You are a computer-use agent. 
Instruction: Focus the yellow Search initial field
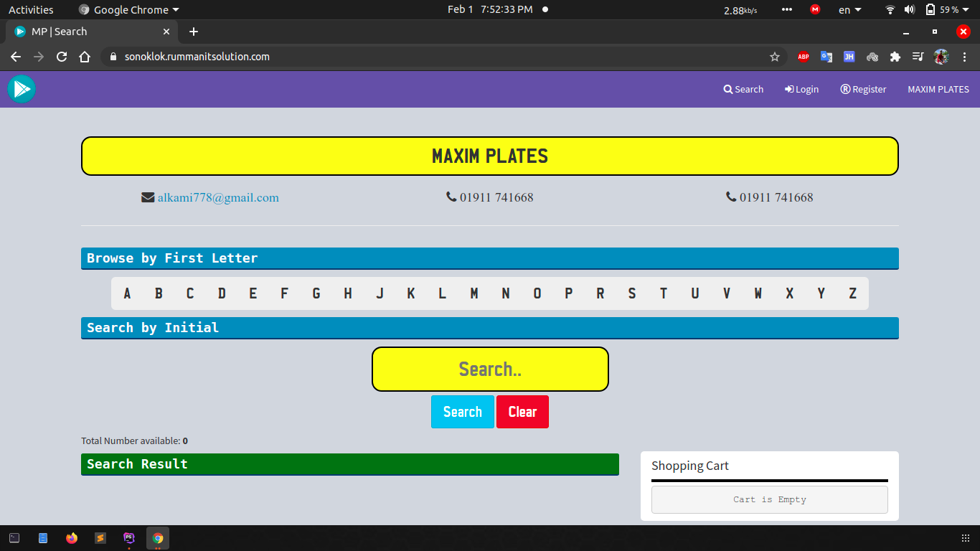[490, 369]
